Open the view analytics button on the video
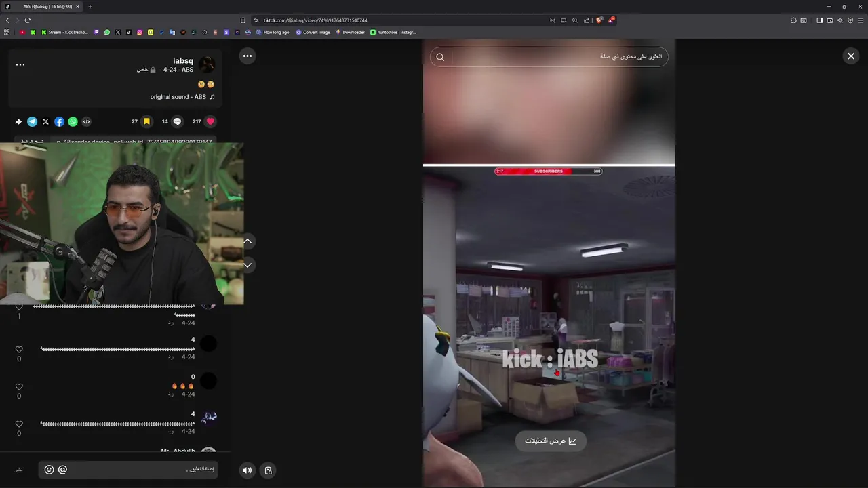This screenshot has width=868, height=488. point(550,441)
